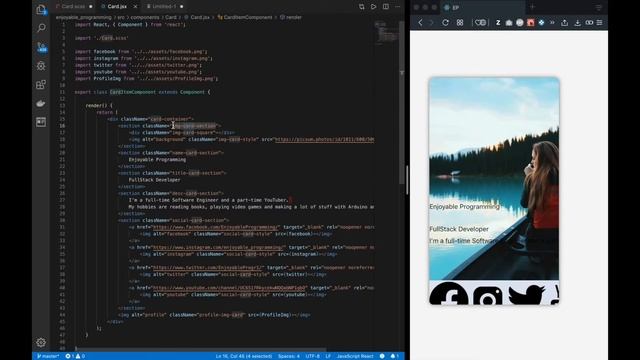Open a new browser tab with plus
Viewport: 640px width, 360px height.
pos(532,7)
